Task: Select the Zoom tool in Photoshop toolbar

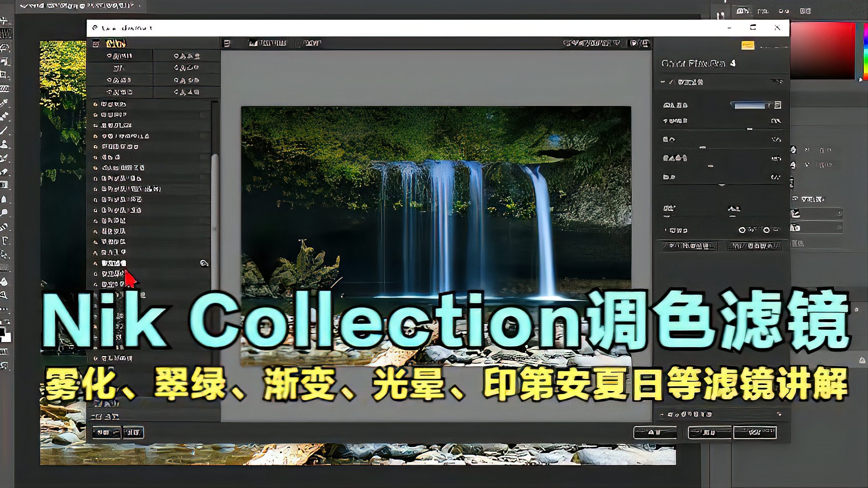Action: pos(4,295)
